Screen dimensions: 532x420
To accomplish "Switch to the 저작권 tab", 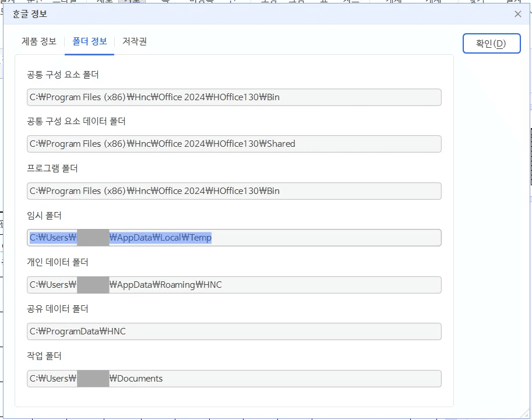I will 134,42.
